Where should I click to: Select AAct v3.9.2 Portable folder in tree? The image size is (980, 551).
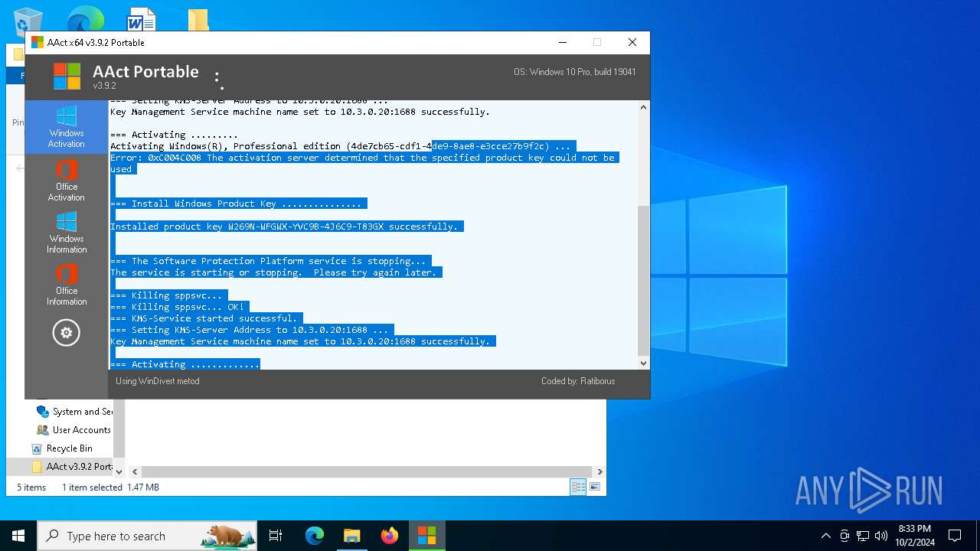72,467
